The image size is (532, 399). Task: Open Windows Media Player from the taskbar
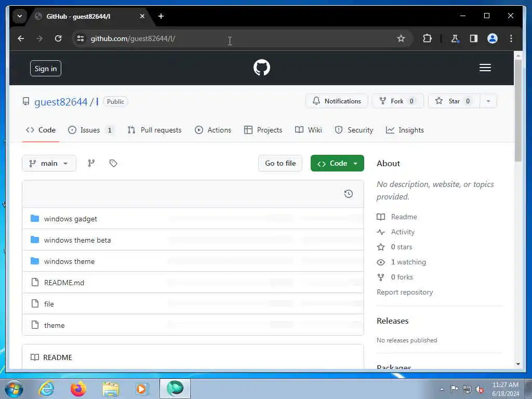tap(142, 389)
